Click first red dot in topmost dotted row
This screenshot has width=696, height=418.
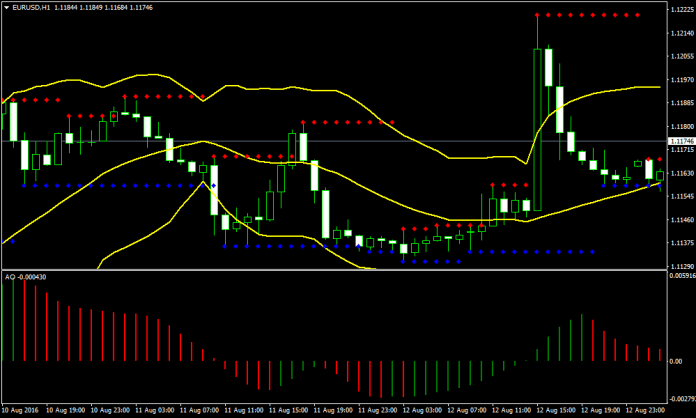[538, 15]
